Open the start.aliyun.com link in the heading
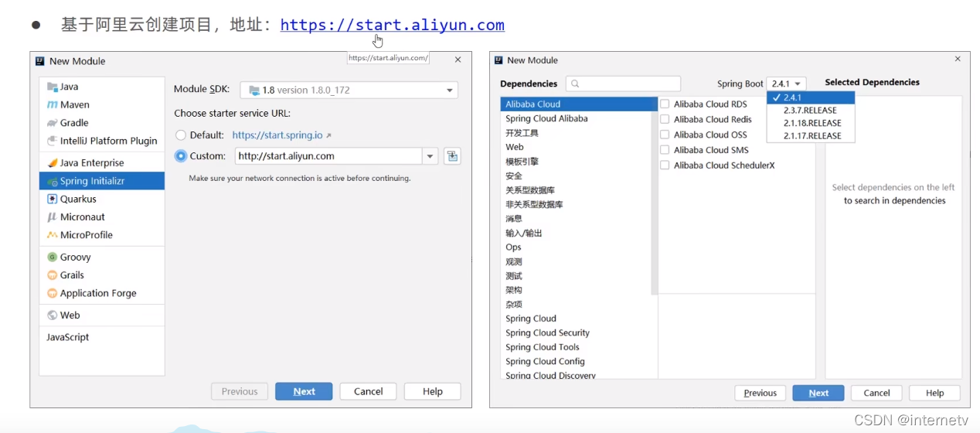This screenshot has width=980, height=433. coord(392,25)
